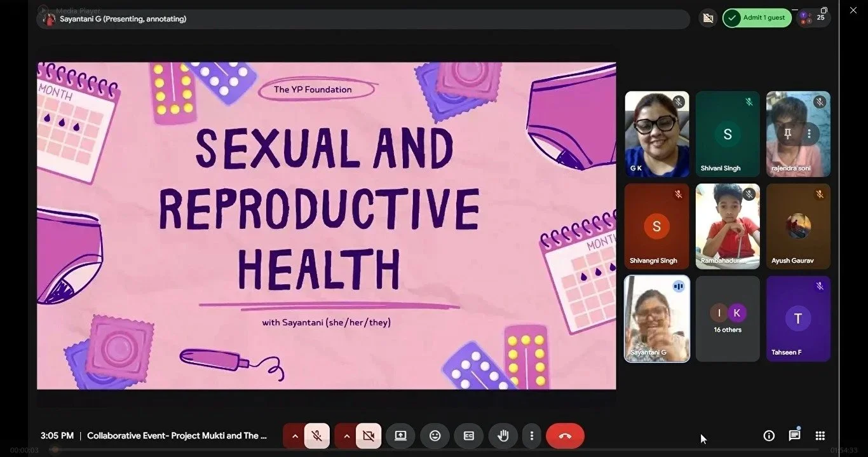Open activities grid icon
Image resolution: width=868 pixels, height=457 pixels.
click(x=820, y=435)
